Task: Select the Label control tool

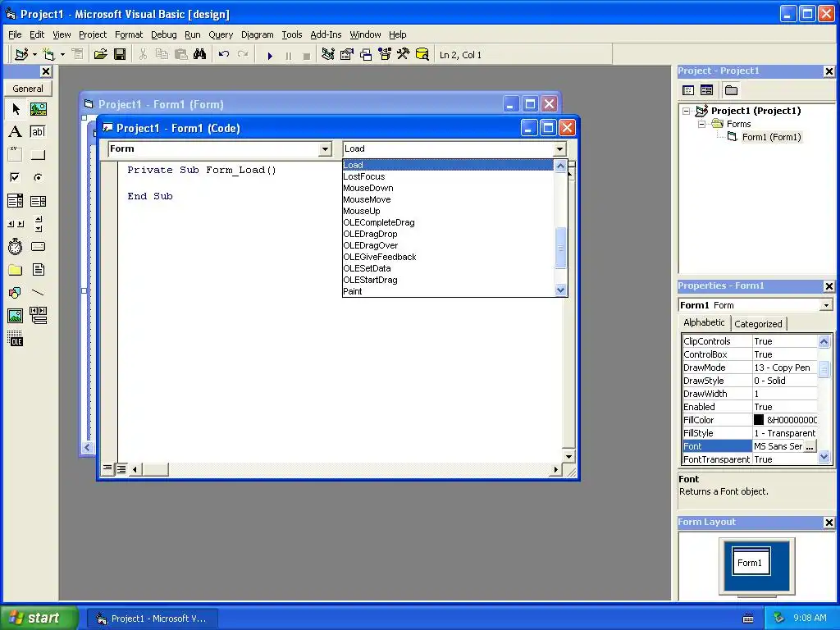Action: point(16,132)
